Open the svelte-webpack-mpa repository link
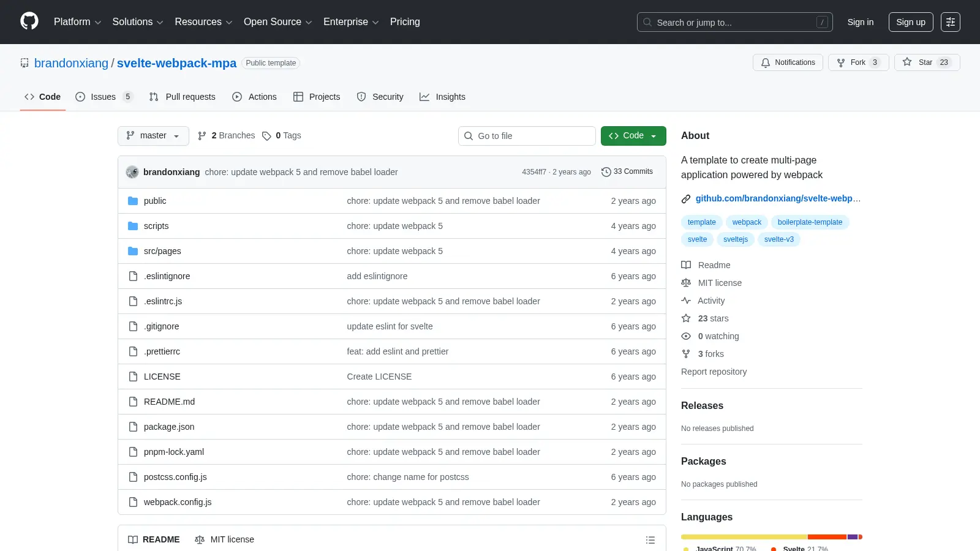Viewport: 980px width, 551px height. (x=176, y=63)
